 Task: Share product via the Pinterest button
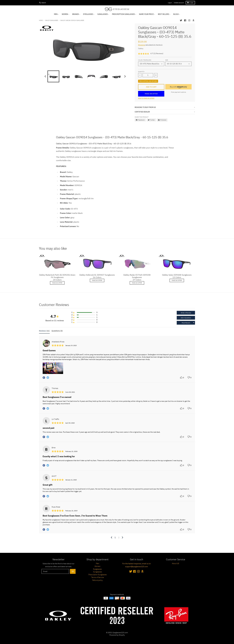pyautogui.click(x=162, y=120)
